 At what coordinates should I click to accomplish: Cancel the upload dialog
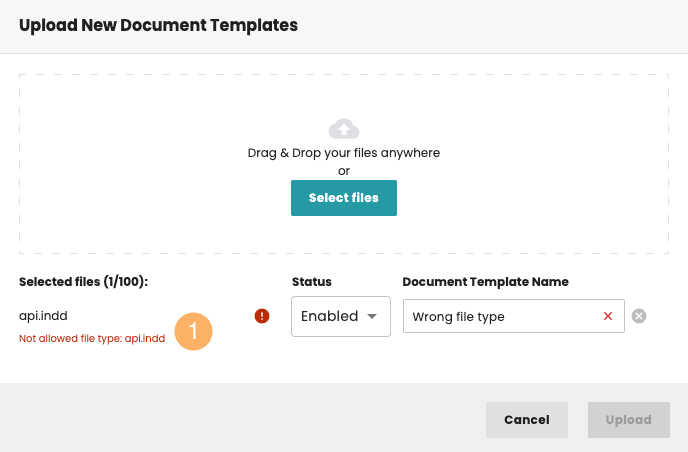click(x=527, y=420)
